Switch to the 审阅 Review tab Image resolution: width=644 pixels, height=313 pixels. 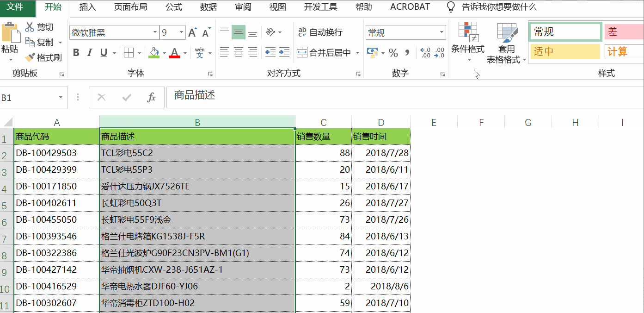pyautogui.click(x=243, y=7)
